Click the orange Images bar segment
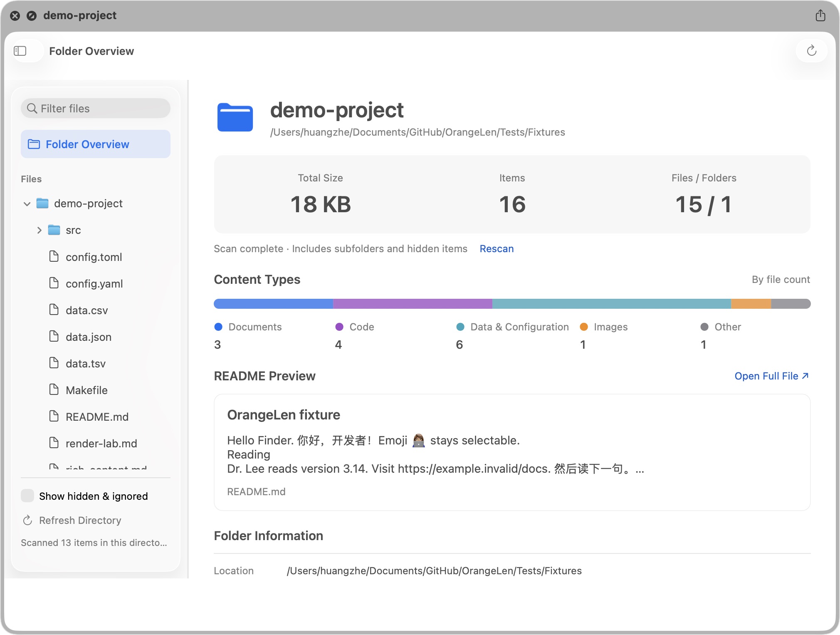The image size is (840, 635). pos(751,304)
